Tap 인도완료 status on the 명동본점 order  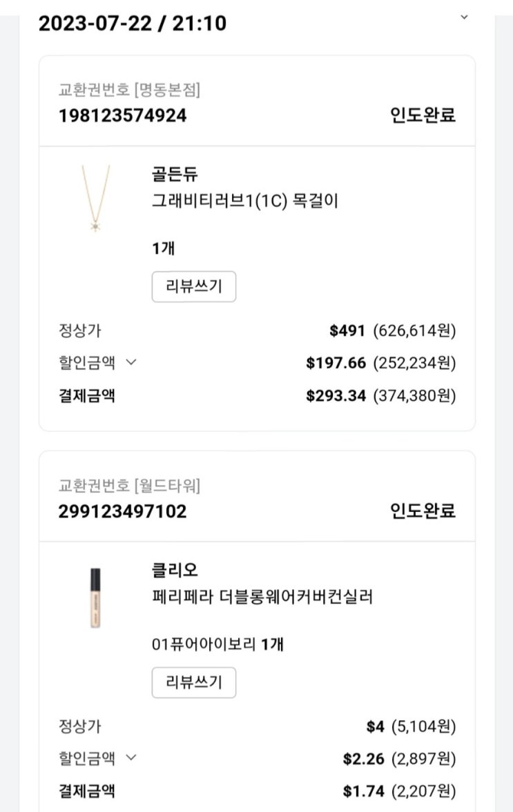coord(423,115)
